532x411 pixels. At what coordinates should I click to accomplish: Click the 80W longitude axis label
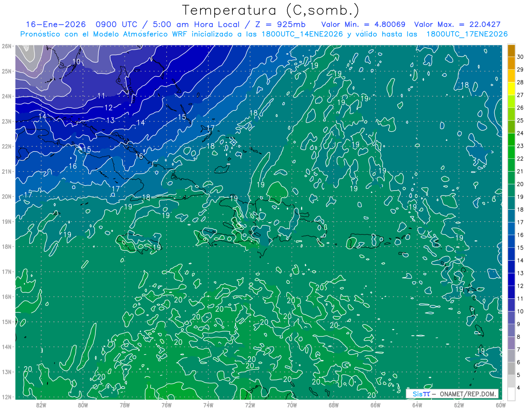click(82, 405)
